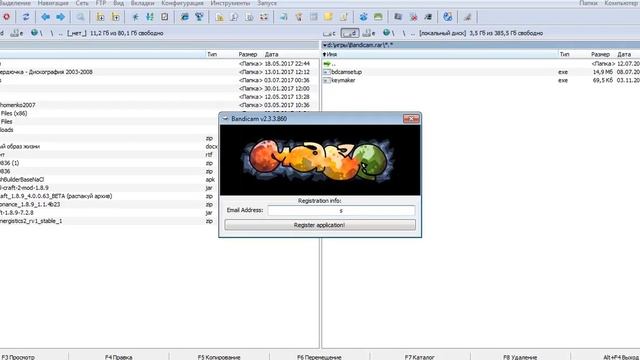Screen dimensions: 640x360
Task: Click the light bulb toolbar icon
Action: (x=299, y=17)
